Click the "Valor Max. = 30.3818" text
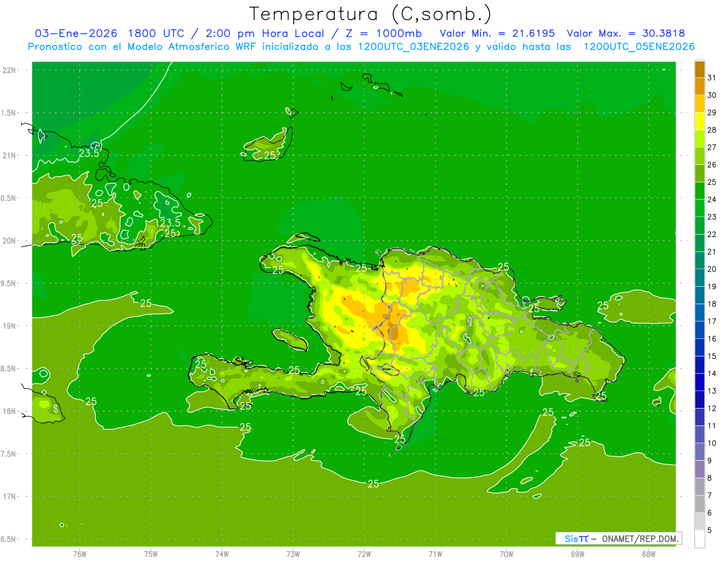The height and width of the screenshot is (562, 728). point(626,33)
